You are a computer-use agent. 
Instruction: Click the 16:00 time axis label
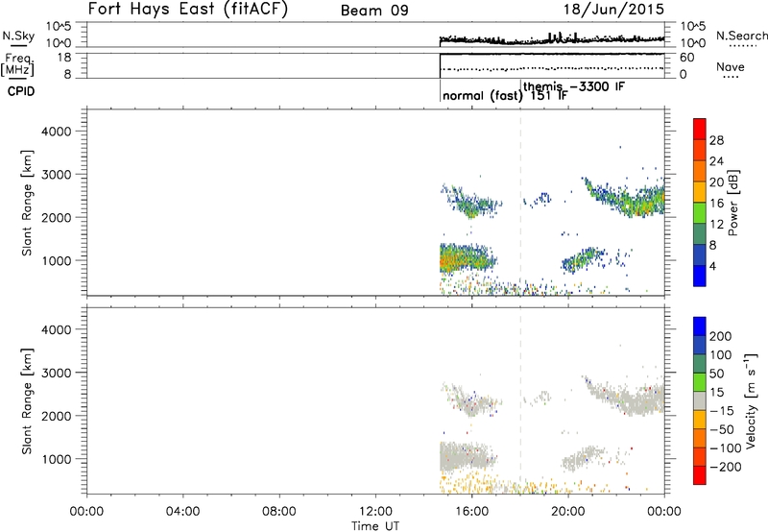[x=471, y=512]
